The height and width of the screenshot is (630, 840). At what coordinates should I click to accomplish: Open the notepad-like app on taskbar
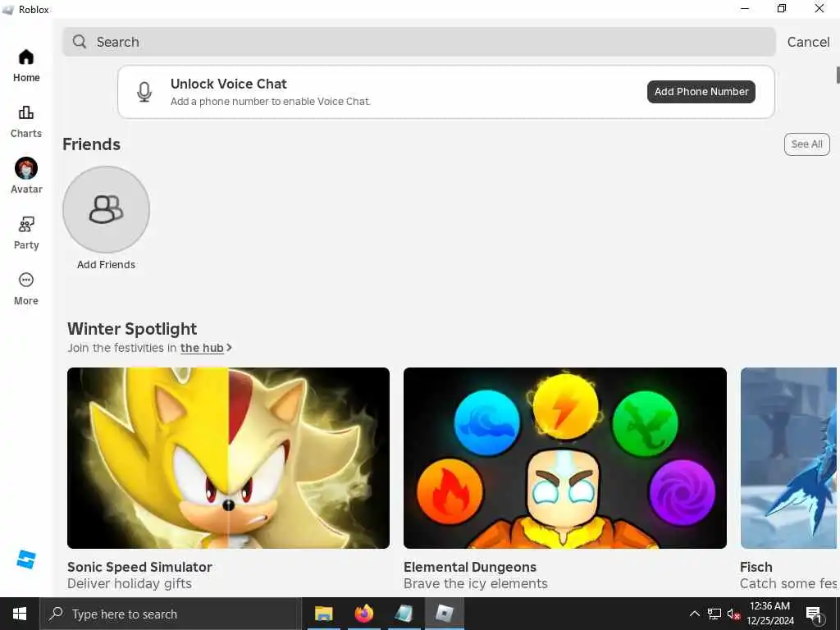click(x=404, y=614)
